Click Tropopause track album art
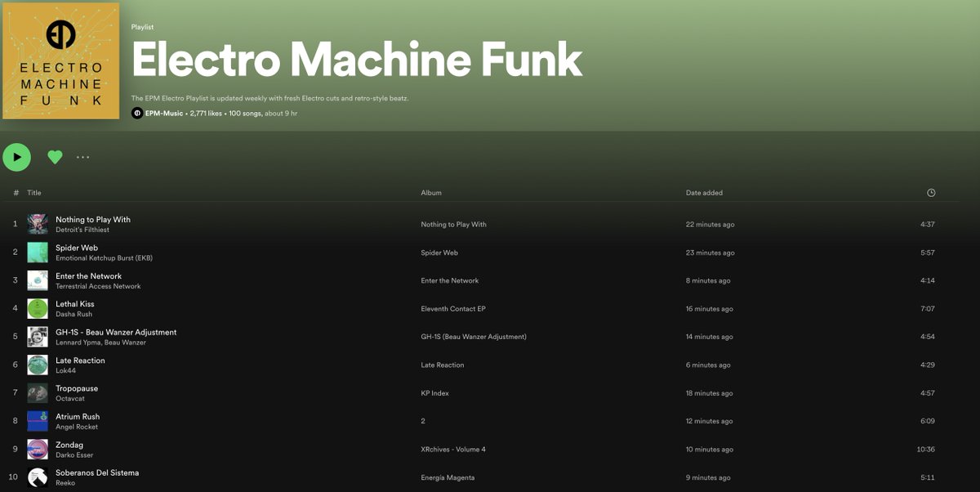980x492 pixels. pos(38,393)
